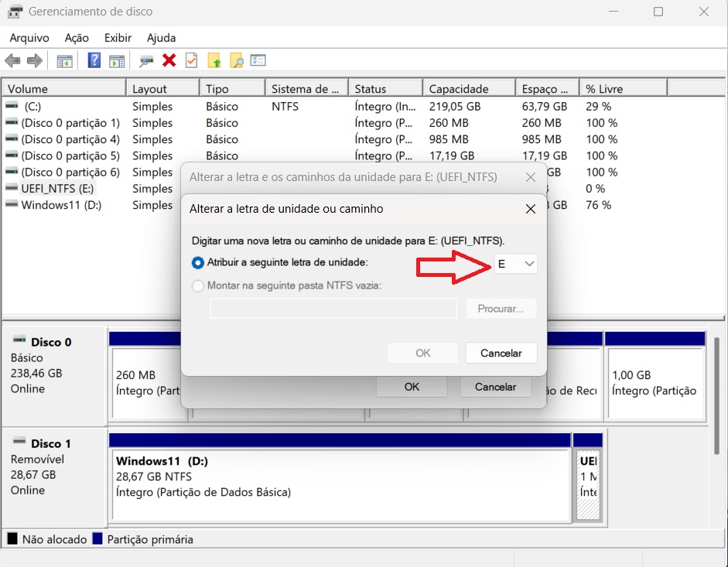Viewport: 728px width, 567px height.
Task: Click the Cancelar button in the dialog
Action: (x=501, y=353)
